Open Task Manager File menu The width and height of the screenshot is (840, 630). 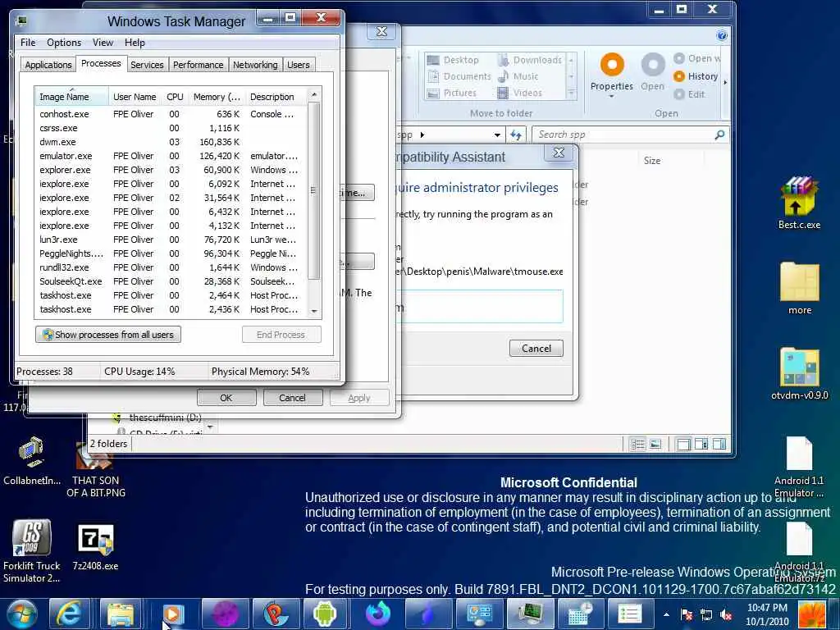tap(28, 43)
